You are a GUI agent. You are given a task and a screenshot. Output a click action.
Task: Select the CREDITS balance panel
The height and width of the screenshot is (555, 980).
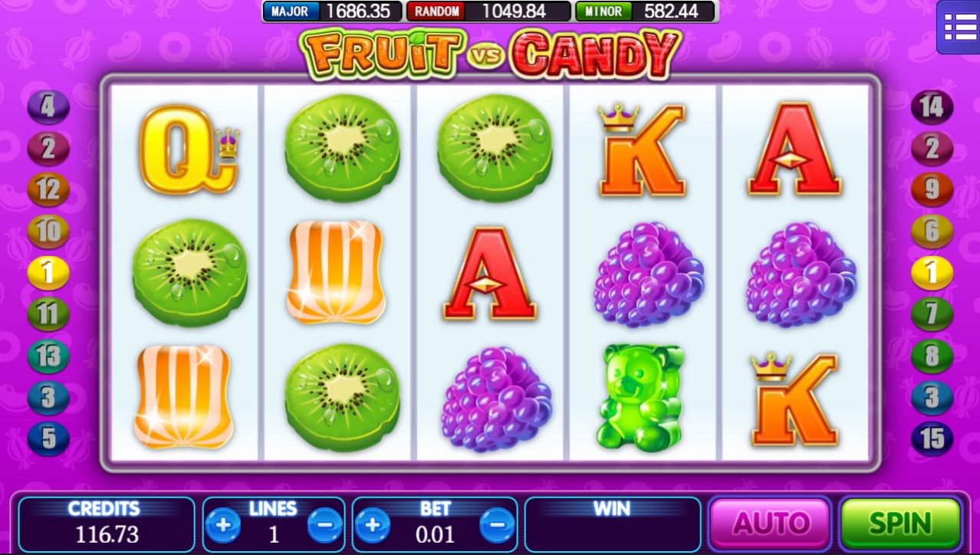click(x=107, y=524)
